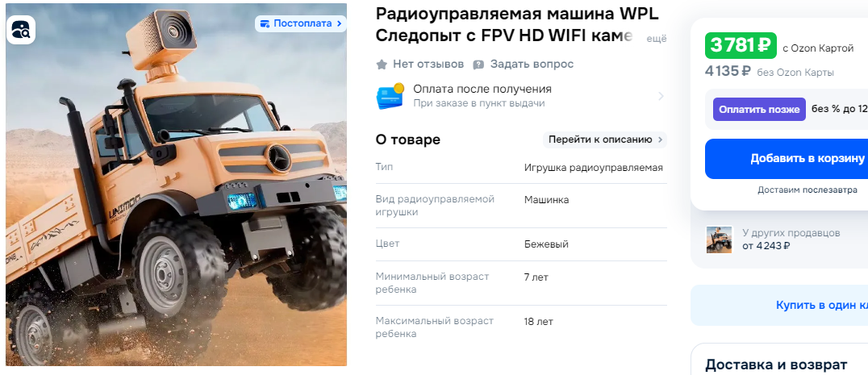Select green 3781 ₽ Ozon card price
The image size is (868, 375).
(741, 46)
